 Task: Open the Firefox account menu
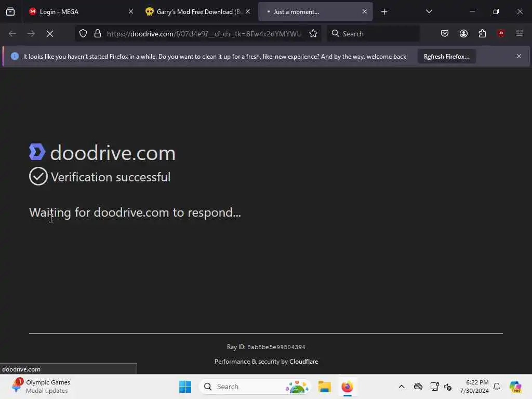(x=463, y=34)
